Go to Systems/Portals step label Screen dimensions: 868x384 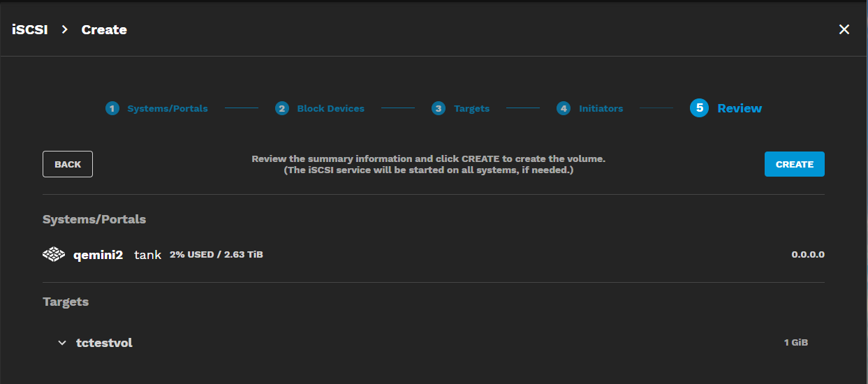(168, 108)
